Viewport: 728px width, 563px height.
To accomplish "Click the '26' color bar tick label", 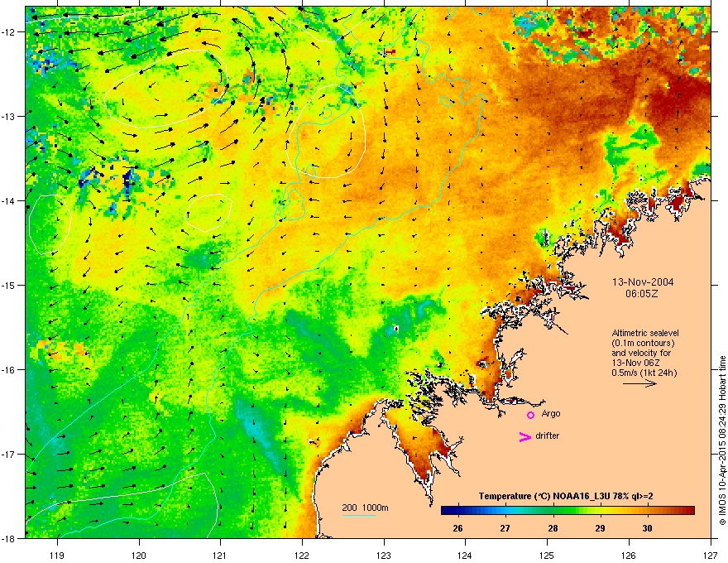I will (457, 528).
